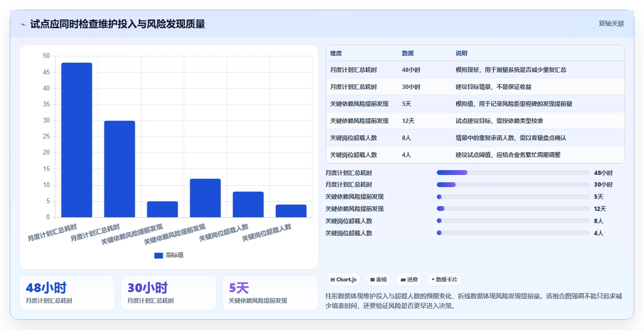Click the description starting 模拟值，用于记录风险

tap(514, 104)
